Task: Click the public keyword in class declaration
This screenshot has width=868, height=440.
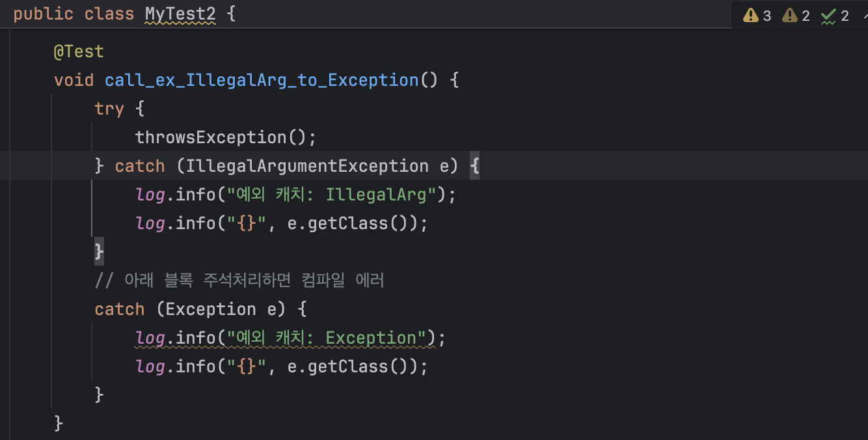Action: 43,14
